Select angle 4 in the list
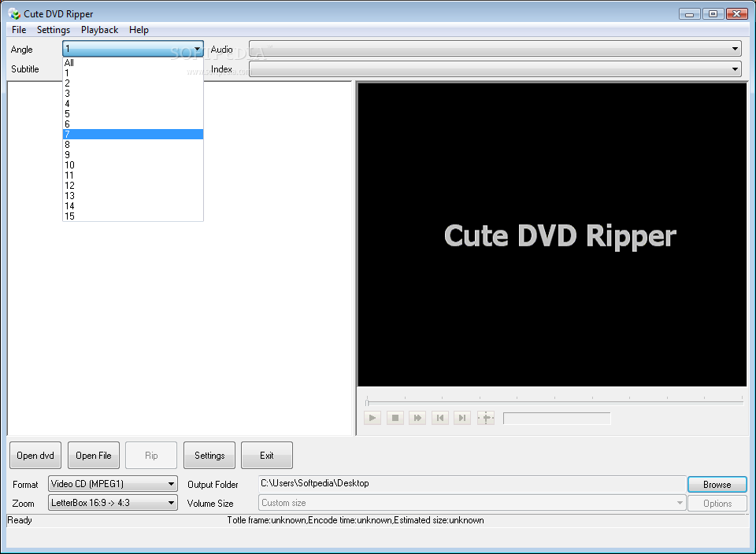The image size is (756, 554). point(133,104)
